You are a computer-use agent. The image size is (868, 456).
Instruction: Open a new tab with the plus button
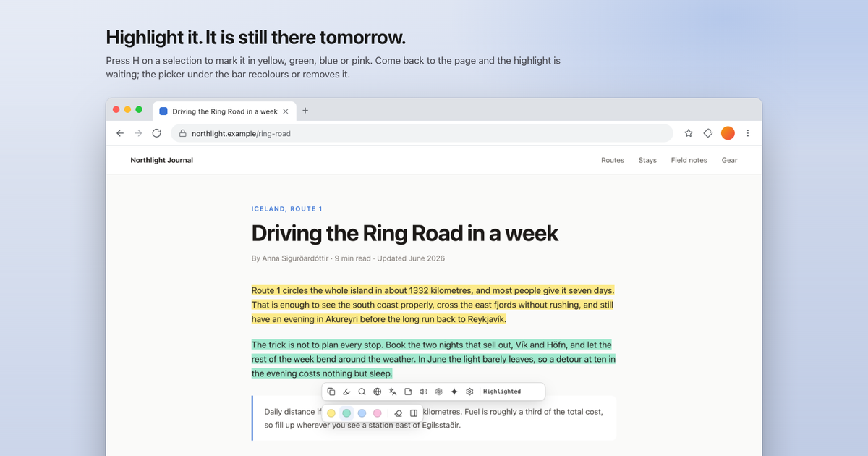pyautogui.click(x=305, y=111)
